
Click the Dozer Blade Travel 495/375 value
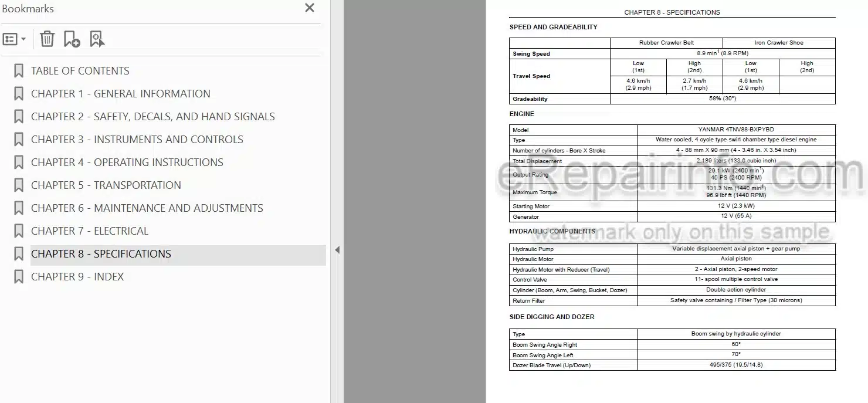pyautogui.click(x=736, y=365)
